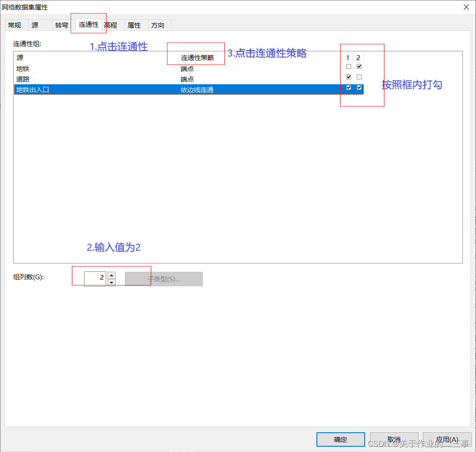This screenshot has height=452, width=476.
Task: Select the 道路 source row
Action: click(x=88, y=79)
